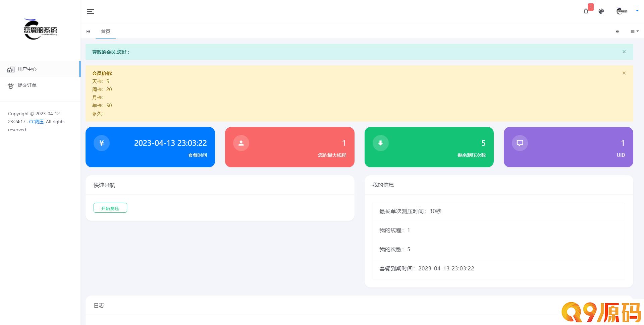The image size is (644, 325).
Task: Click the 用户中心 home icon
Action: (x=11, y=69)
